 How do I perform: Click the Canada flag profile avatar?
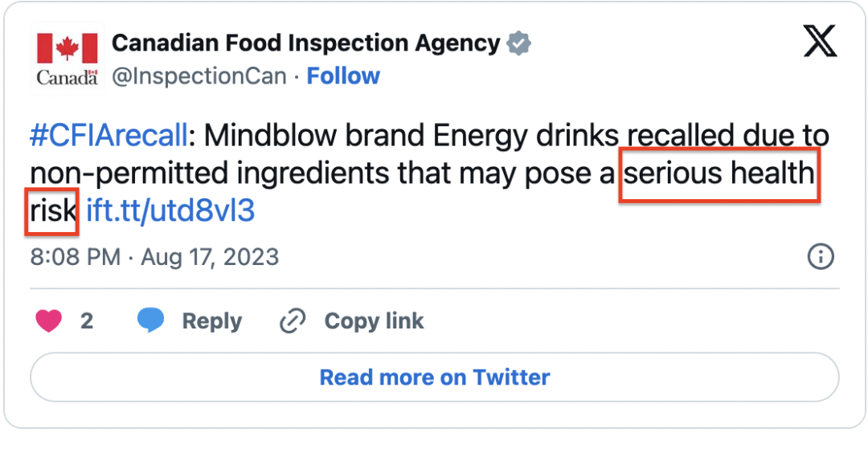tap(68, 59)
